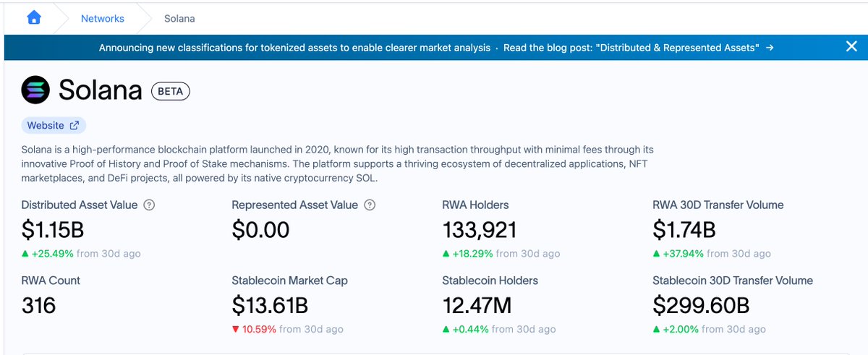Image resolution: width=868 pixels, height=355 pixels.
Task: Open the Solana Website link
Action: [54, 125]
